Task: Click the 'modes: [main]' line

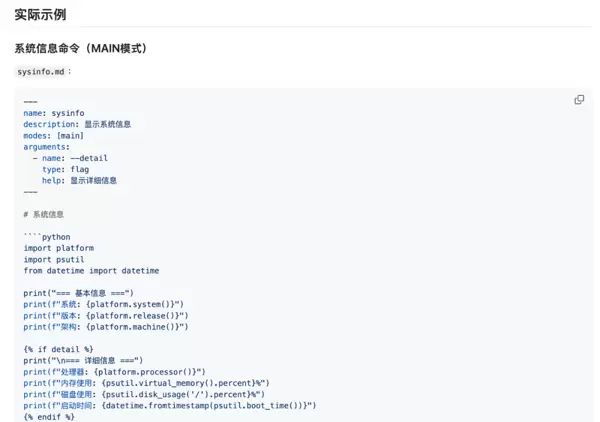Action: tap(54, 135)
